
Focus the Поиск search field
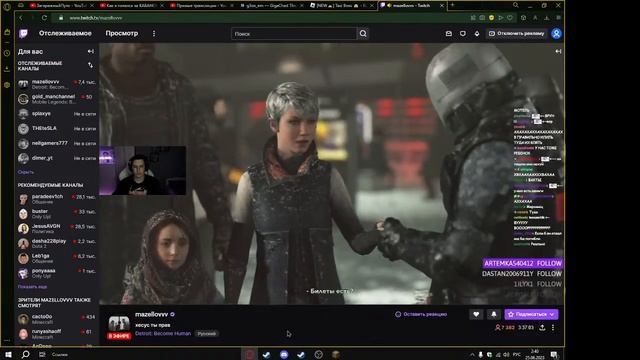(294, 34)
